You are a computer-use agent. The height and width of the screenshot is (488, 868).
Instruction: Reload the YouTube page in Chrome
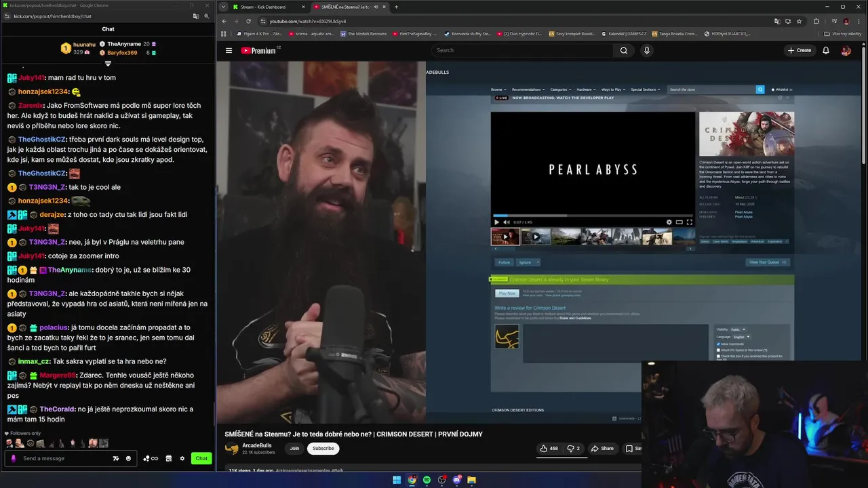coord(248,21)
